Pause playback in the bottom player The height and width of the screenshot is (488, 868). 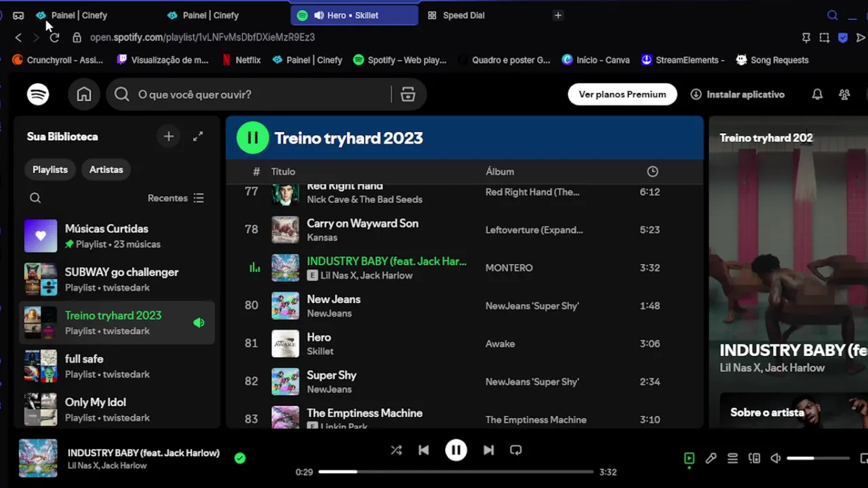[x=456, y=450]
